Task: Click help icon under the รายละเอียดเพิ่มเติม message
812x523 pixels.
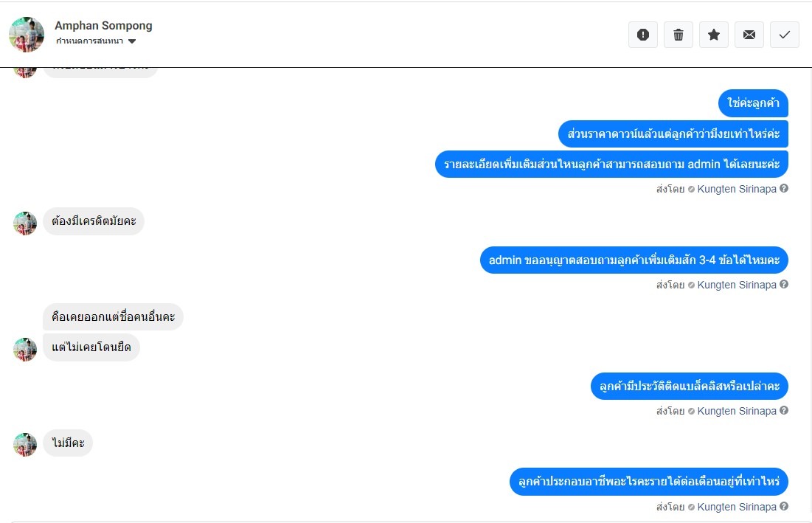Action: click(784, 189)
